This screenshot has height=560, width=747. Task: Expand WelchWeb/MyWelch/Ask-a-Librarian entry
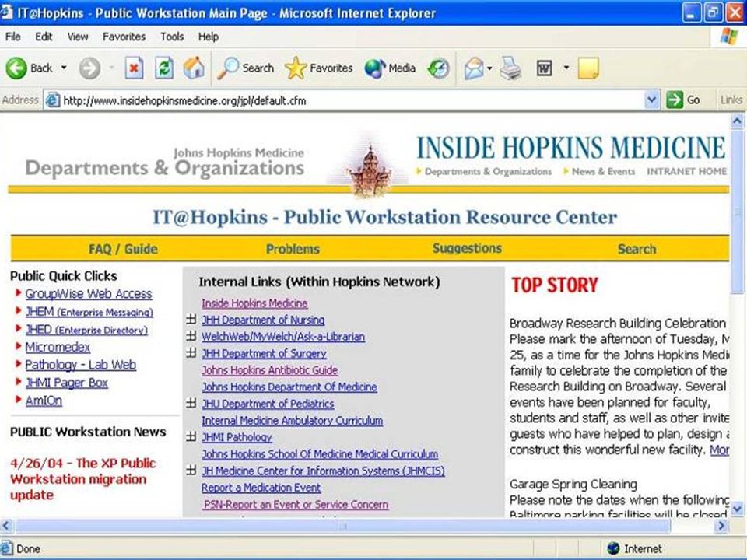click(191, 336)
